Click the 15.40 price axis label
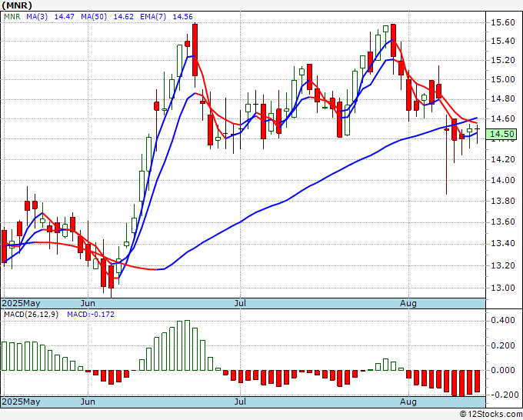This screenshot has width=523, height=420. (503, 42)
